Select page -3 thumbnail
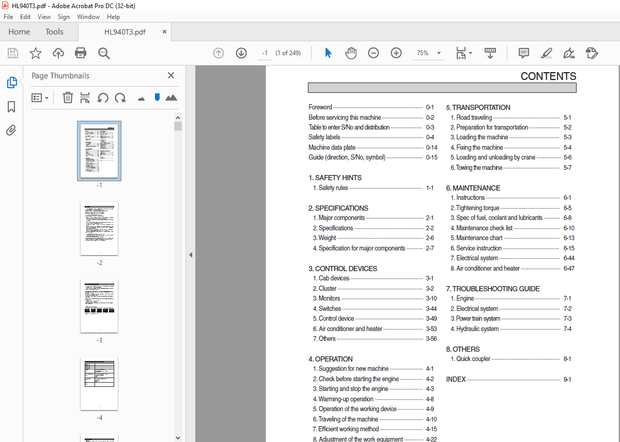Screen dimensions: 620x442 coord(99,306)
